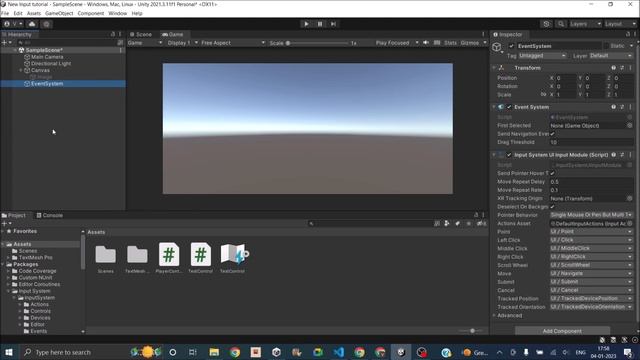Select the PlayerCont script asset
The width and height of the screenshot is (640, 360).
pyautogui.click(x=169, y=257)
